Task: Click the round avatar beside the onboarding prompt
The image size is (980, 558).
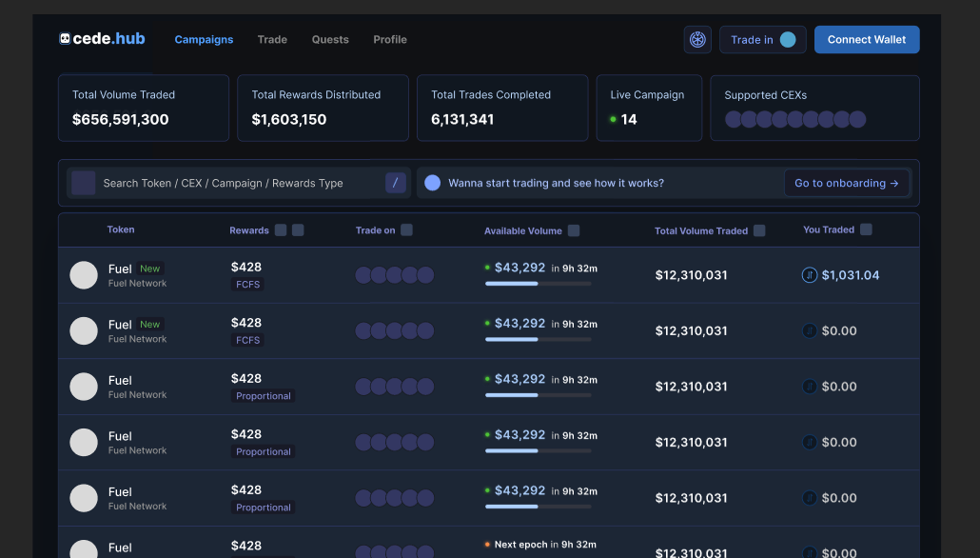Action: pyautogui.click(x=432, y=183)
